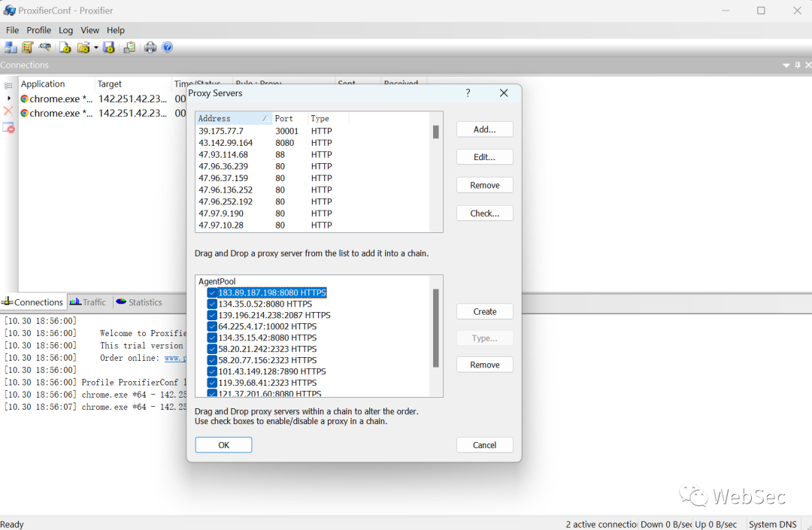Click the Proxifier app icon in title bar
The width and height of the screenshot is (812, 530).
click(x=9, y=11)
